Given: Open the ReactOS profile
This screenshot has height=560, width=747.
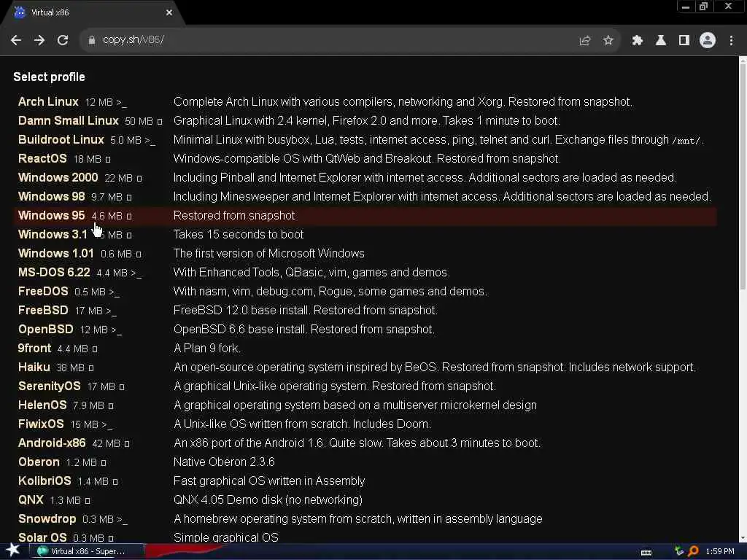Looking at the screenshot, I should [x=42, y=158].
